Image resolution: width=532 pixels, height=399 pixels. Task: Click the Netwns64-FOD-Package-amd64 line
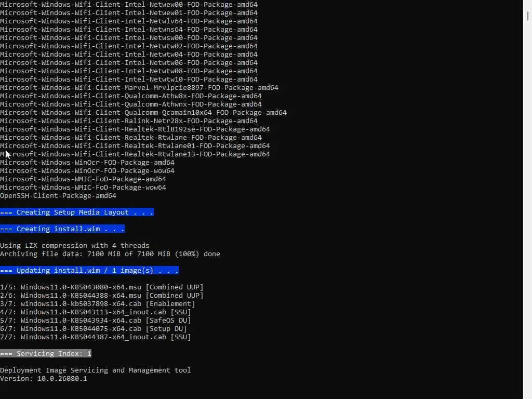tap(129, 29)
